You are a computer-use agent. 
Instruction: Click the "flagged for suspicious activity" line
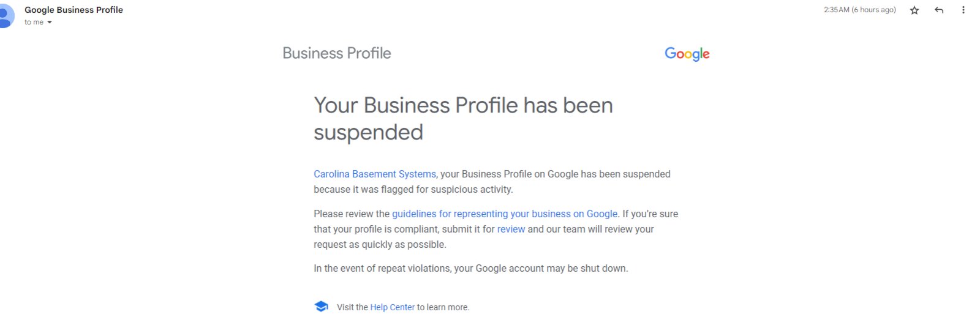coord(413,190)
